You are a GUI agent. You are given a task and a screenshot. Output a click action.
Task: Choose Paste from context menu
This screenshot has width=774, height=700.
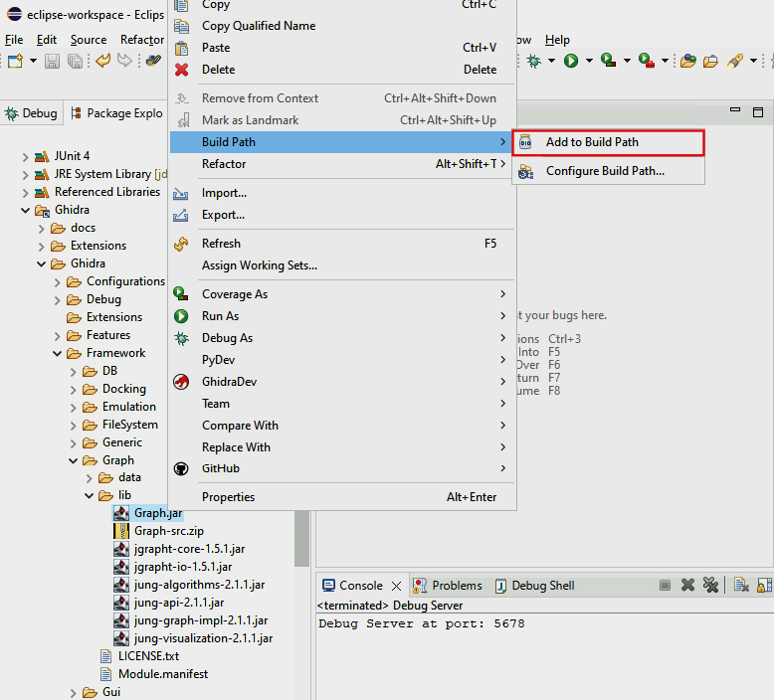342,48
